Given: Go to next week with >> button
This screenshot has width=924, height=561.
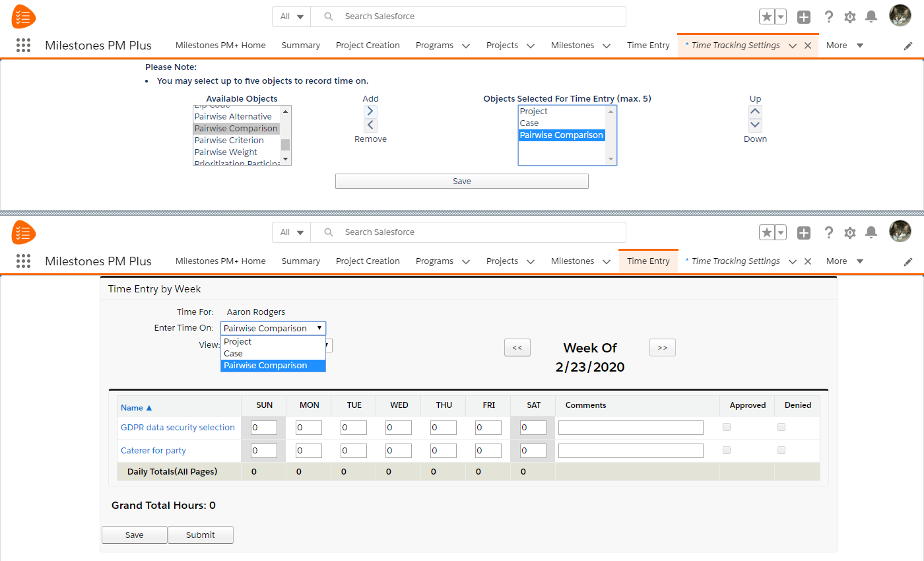Looking at the screenshot, I should [663, 348].
